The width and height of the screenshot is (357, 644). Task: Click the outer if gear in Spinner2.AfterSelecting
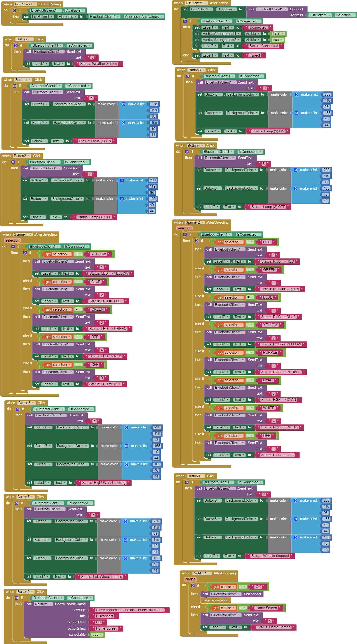[x=185, y=234]
